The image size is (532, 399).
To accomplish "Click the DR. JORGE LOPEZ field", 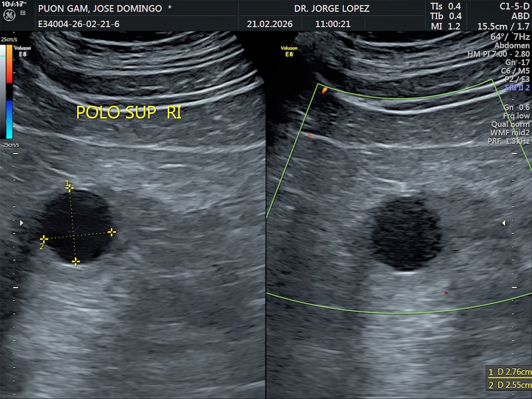I will tap(331, 8).
